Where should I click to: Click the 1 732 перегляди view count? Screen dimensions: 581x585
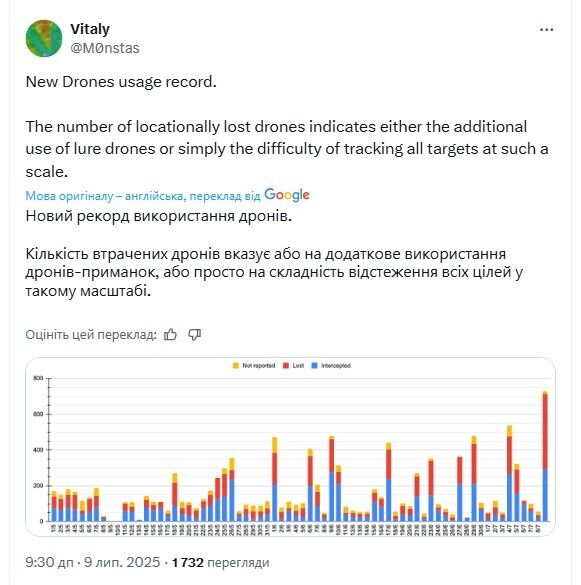pyautogui.click(x=220, y=562)
